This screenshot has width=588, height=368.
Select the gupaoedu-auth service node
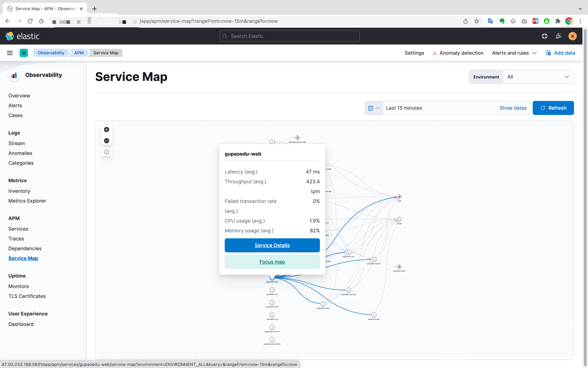272,290
